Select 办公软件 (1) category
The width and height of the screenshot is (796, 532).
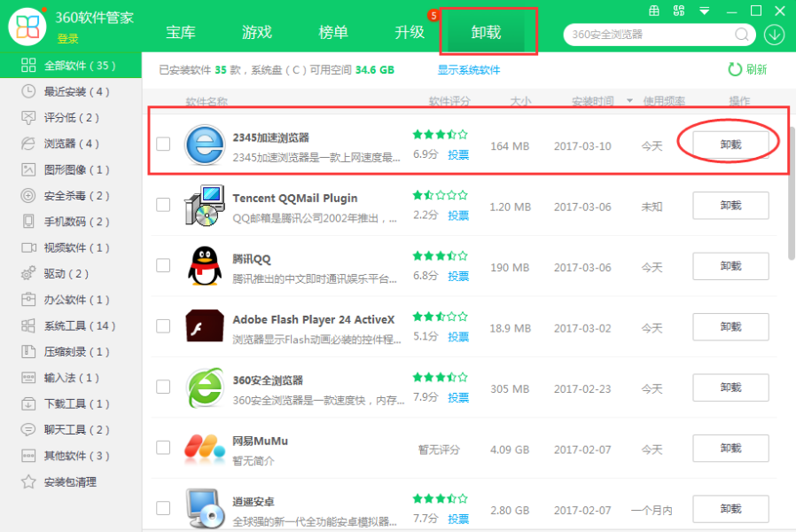click(x=71, y=300)
